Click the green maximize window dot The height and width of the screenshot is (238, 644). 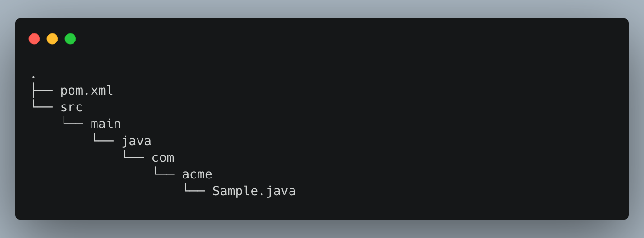pos(70,39)
